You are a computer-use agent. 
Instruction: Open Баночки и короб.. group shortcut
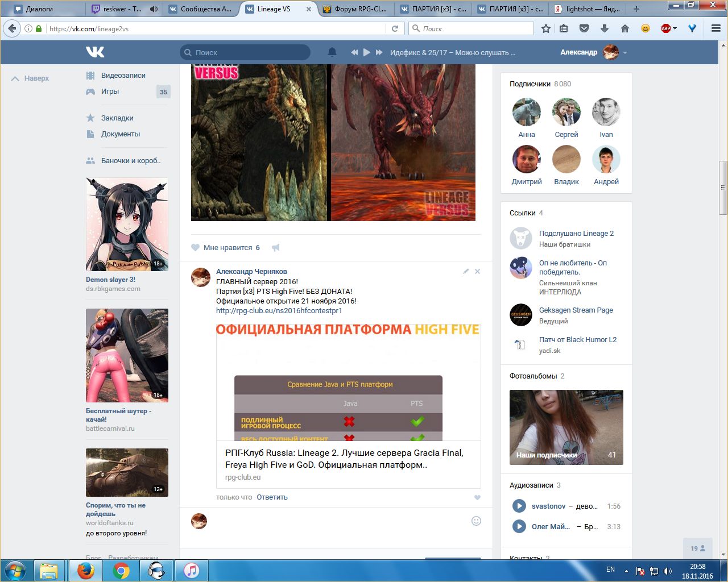tap(131, 161)
